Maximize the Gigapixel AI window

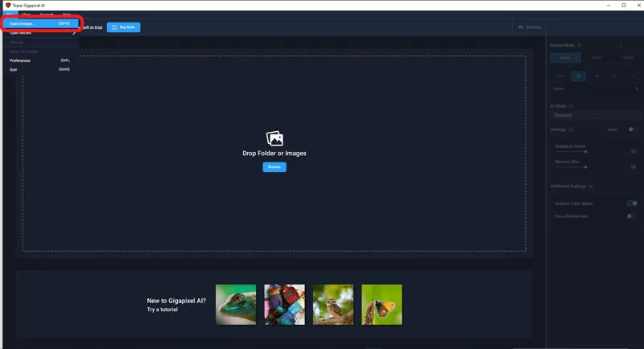tap(623, 6)
